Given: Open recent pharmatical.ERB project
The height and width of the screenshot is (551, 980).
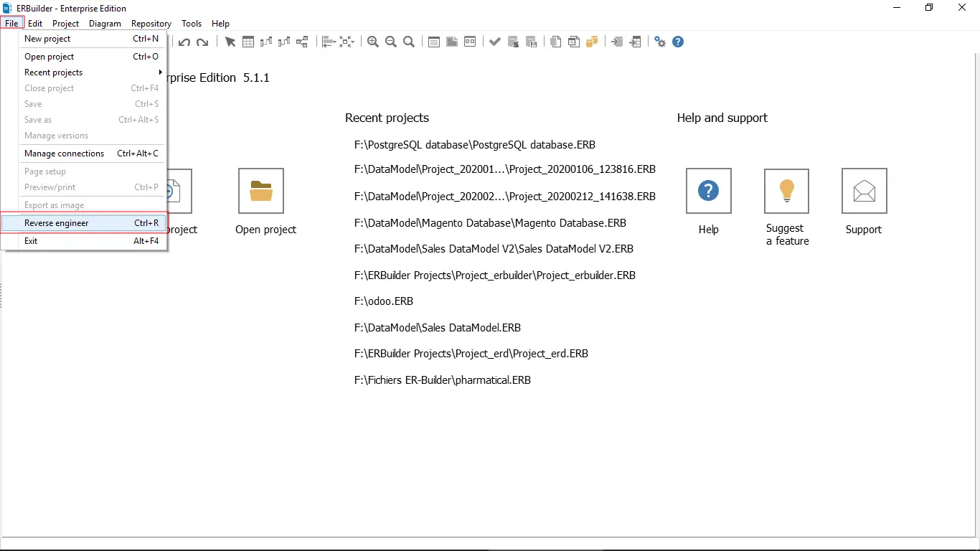Looking at the screenshot, I should (x=443, y=380).
